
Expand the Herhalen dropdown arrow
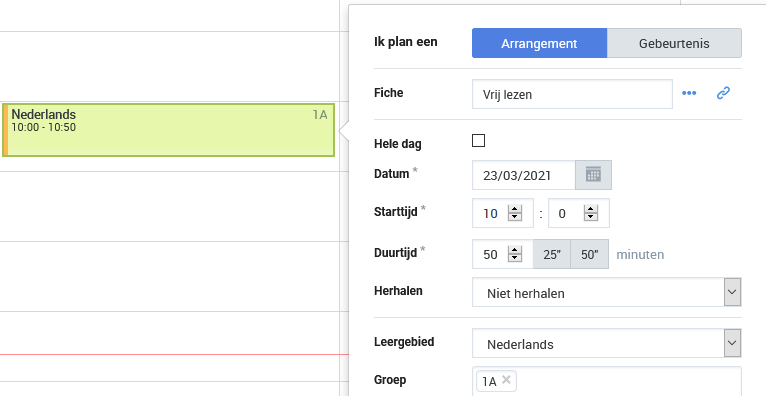tap(732, 292)
